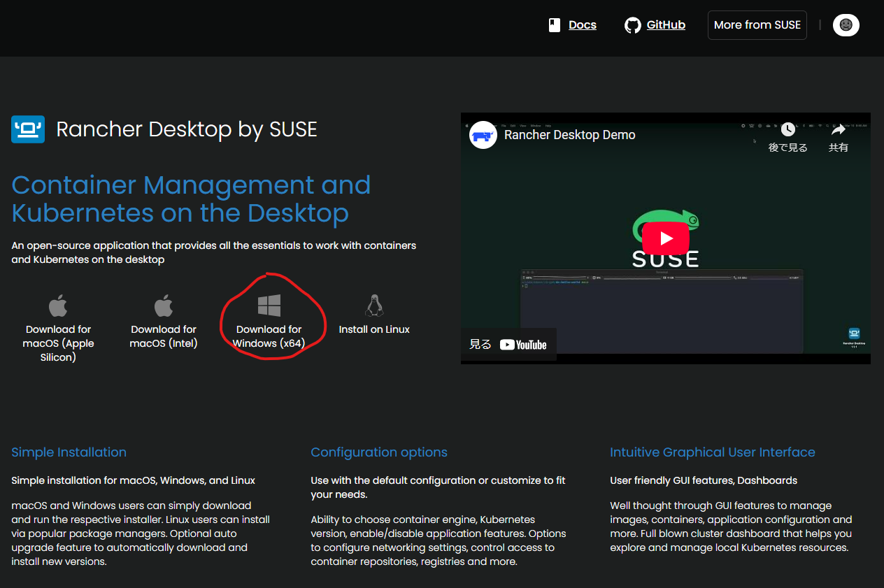
Task: Open video on YouTube logo button
Action: pos(522,345)
